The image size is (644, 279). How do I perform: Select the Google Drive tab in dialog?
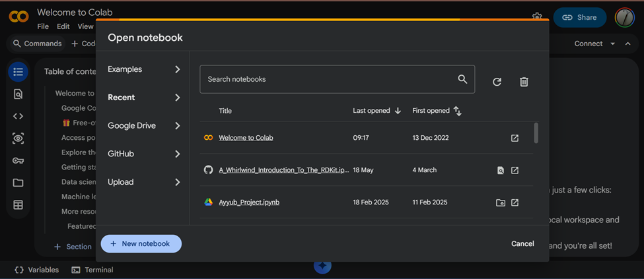131,126
